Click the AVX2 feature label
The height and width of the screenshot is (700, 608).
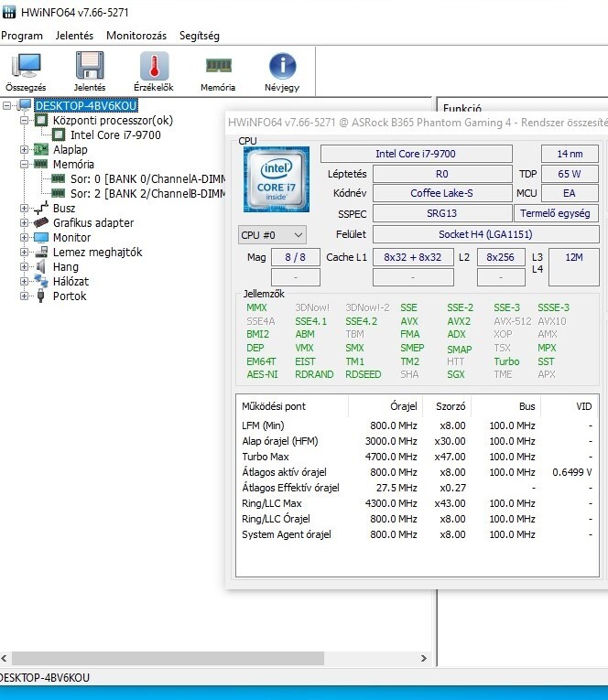pos(459,321)
